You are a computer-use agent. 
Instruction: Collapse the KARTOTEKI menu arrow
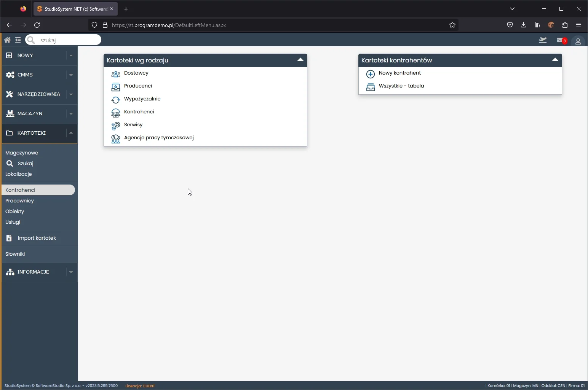tap(71, 133)
